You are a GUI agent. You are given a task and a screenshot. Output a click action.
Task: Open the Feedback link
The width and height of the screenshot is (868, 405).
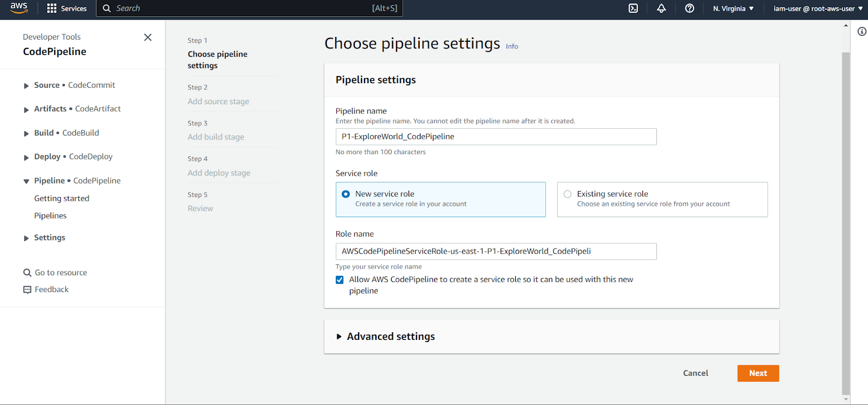(x=52, y=290)
